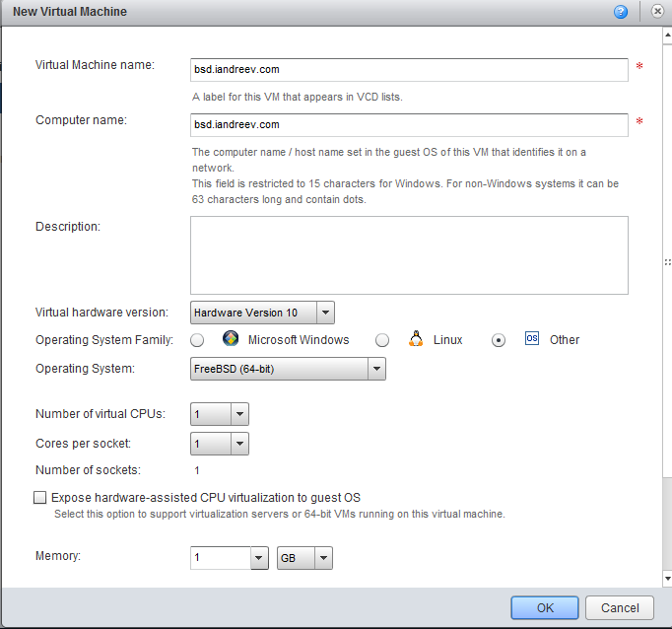Open the Memory unit GB dropdown
Screen dimensions: 672x629
click(x=304, y=558)
